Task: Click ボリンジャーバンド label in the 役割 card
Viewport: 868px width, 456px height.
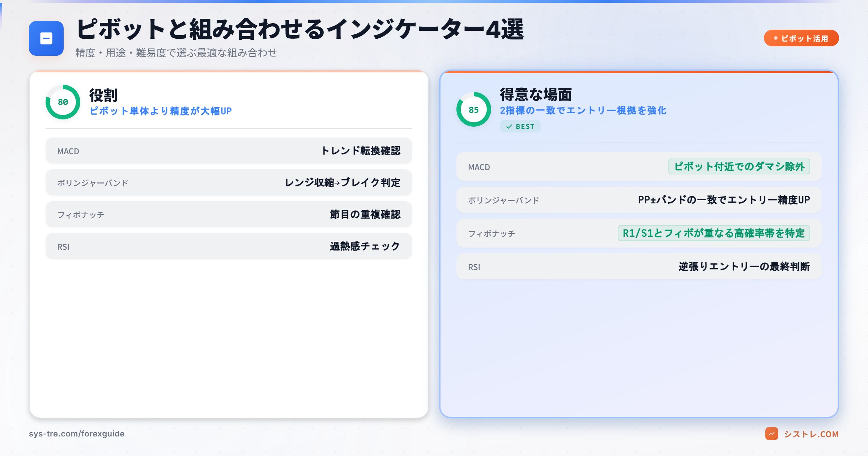Action: 93,183
